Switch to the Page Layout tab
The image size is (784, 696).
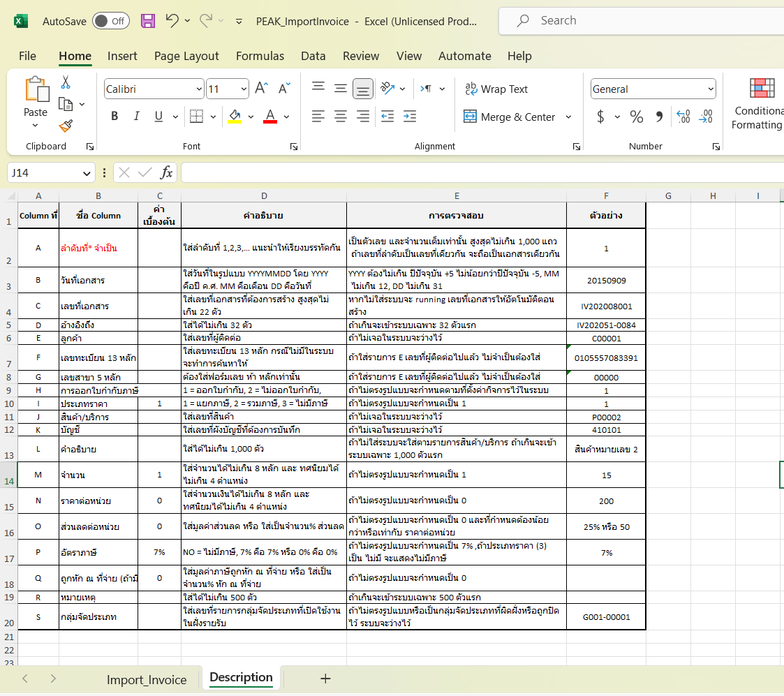coord(186,56)
